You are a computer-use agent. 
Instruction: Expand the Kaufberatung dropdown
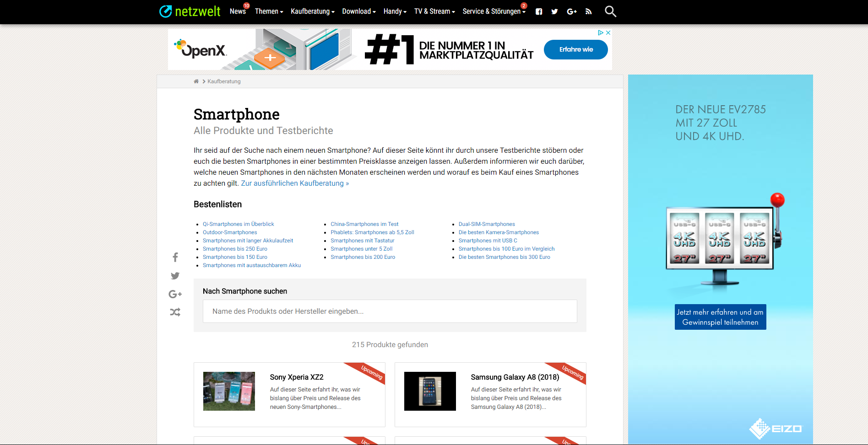(x=313, y=11)
